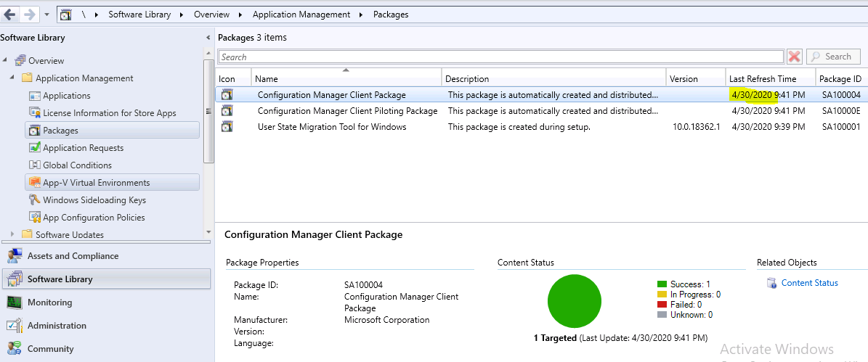This screenshot has height=362, width=868.
Task: Collapse the Software Library navigation pane
Action: [208, 38]
